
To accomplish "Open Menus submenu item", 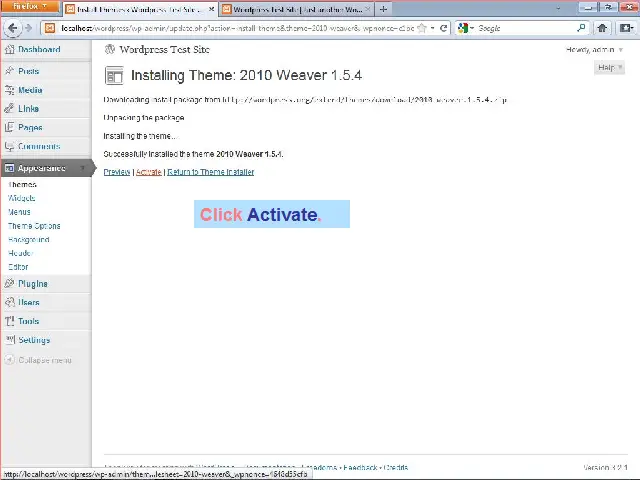I will pos(19,212).
